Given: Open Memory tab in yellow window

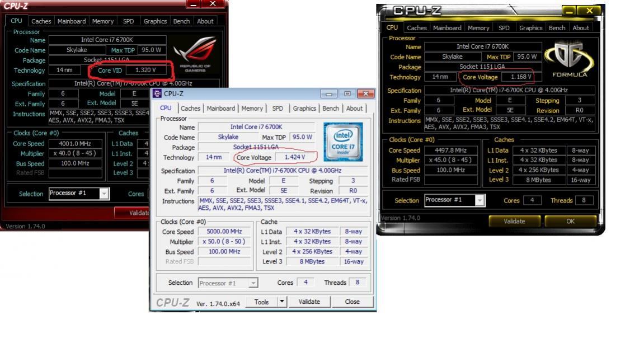Looking at the screenshot, I should point(478,28).
